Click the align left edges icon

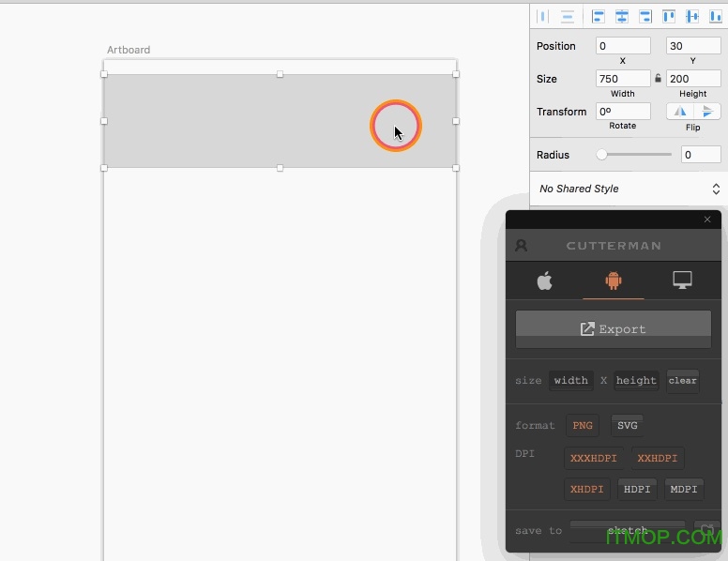598,16
